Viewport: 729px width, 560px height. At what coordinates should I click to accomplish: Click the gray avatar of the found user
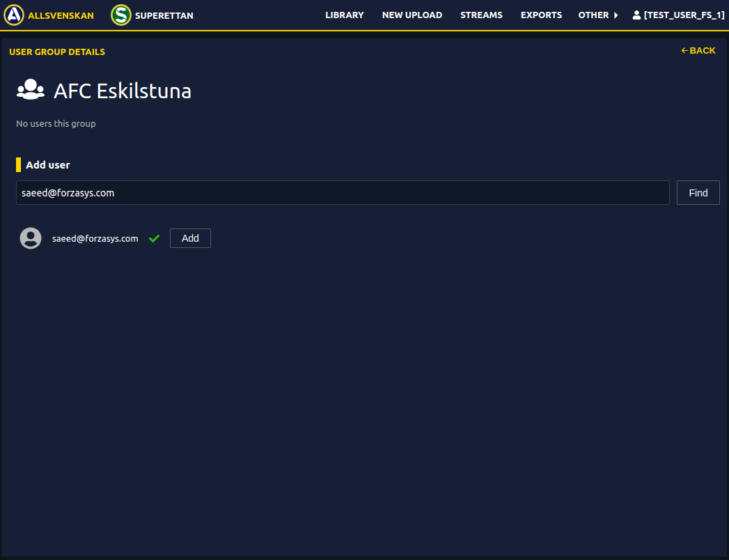pyautogui.click(x=31, y=238)
